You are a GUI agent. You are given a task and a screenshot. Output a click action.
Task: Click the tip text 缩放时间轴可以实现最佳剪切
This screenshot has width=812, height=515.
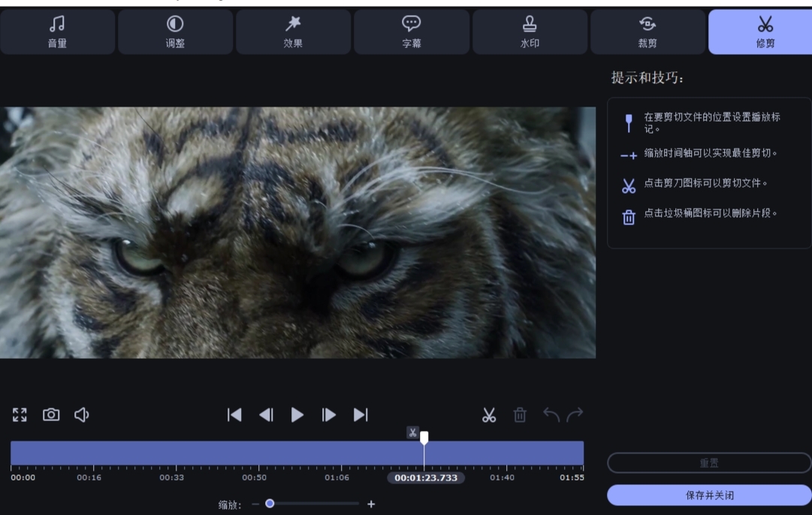710,153
